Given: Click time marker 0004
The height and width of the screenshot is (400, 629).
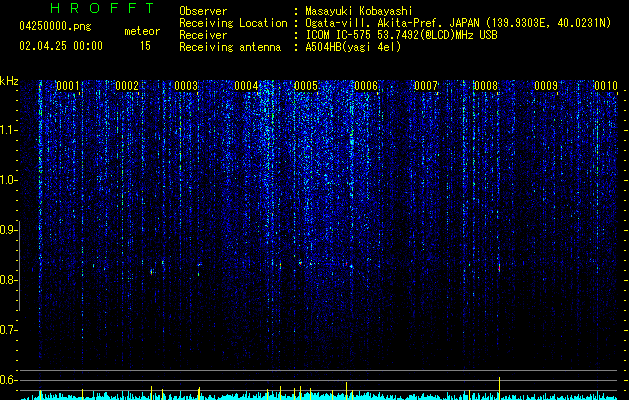Looking at the screenshot, I should point(246,86).
